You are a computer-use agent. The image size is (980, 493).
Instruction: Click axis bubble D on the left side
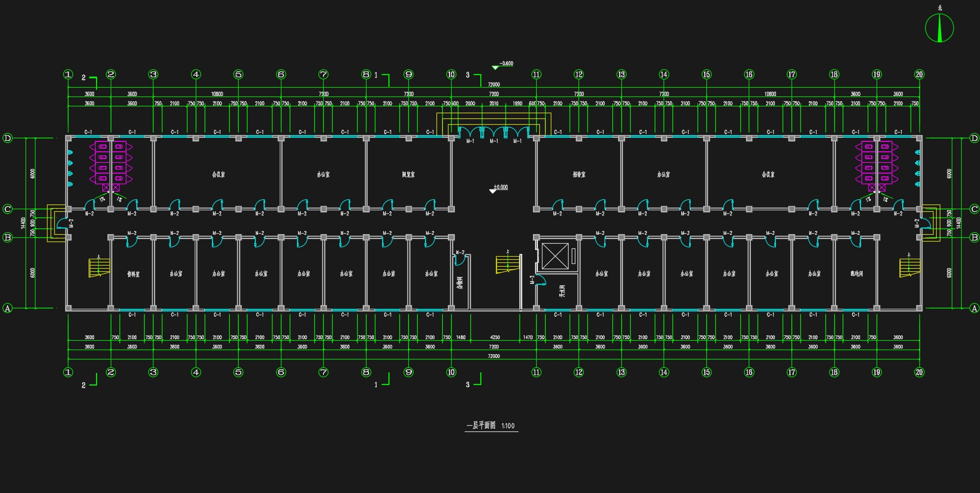8,138
